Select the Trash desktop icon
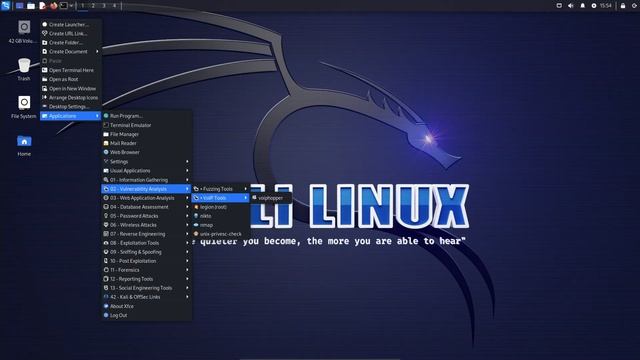The width and height of the screenshot is (640, 360). click(x=24, y=69)
